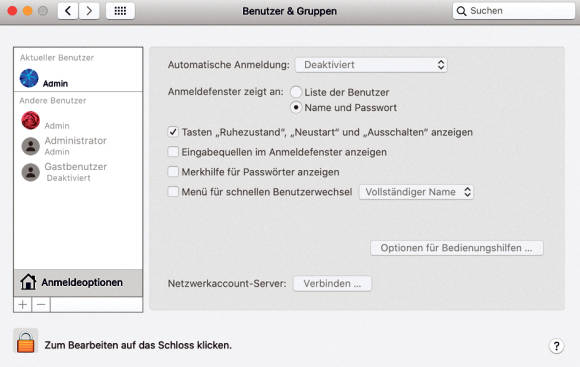
Task: Select the 'Liste der Benutzer' radio button
Action: click(x=296, y=92)
